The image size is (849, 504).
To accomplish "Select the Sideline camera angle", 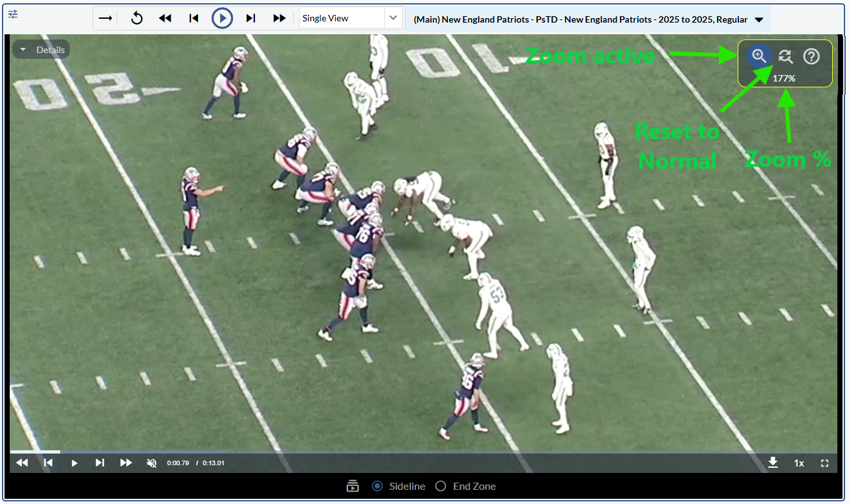I will tap(377, 486).
